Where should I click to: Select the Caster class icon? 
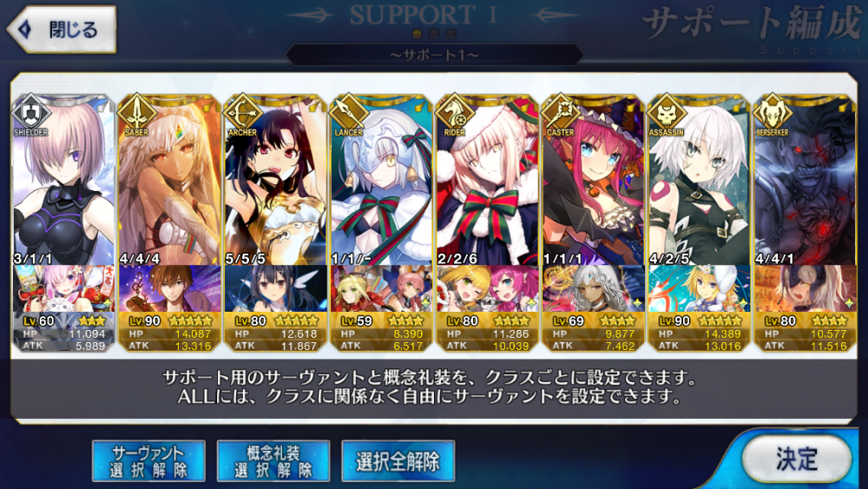click(561, 114)
